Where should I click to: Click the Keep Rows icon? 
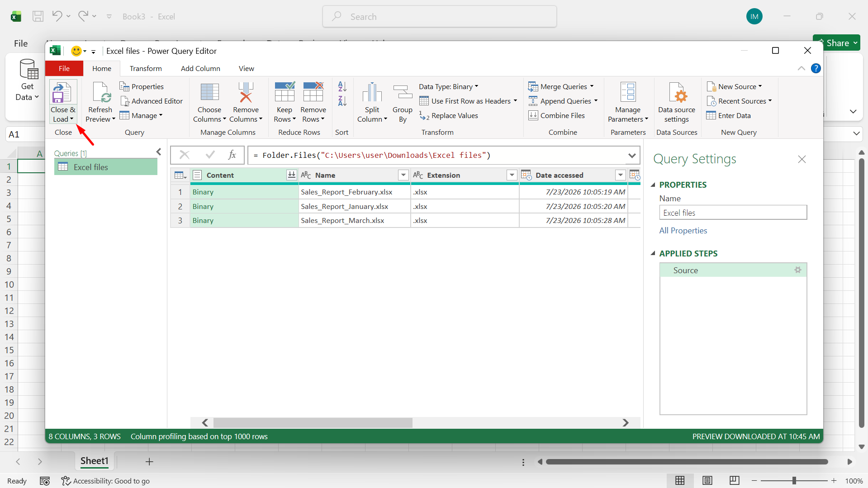pos(285,93)
